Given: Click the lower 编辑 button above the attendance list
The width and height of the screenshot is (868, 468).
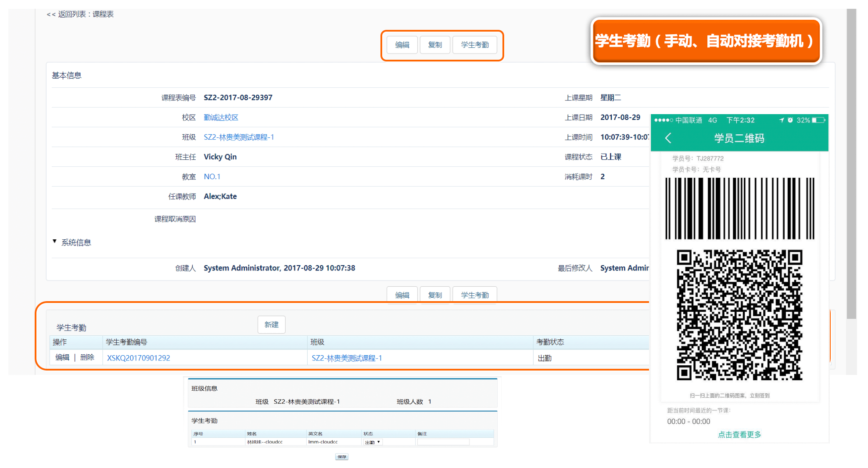Looking at the screenshot, I should pyautogui.click(x=402, y=295).
